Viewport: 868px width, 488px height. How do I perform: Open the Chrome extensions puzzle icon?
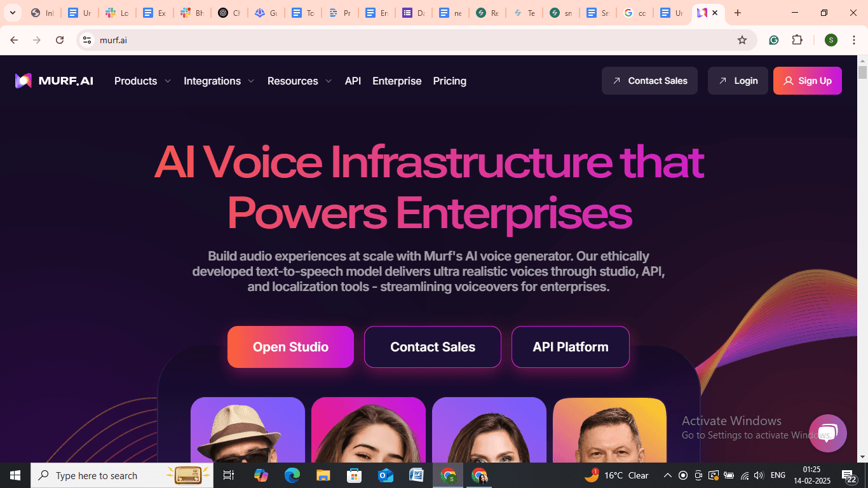point(797,40)
